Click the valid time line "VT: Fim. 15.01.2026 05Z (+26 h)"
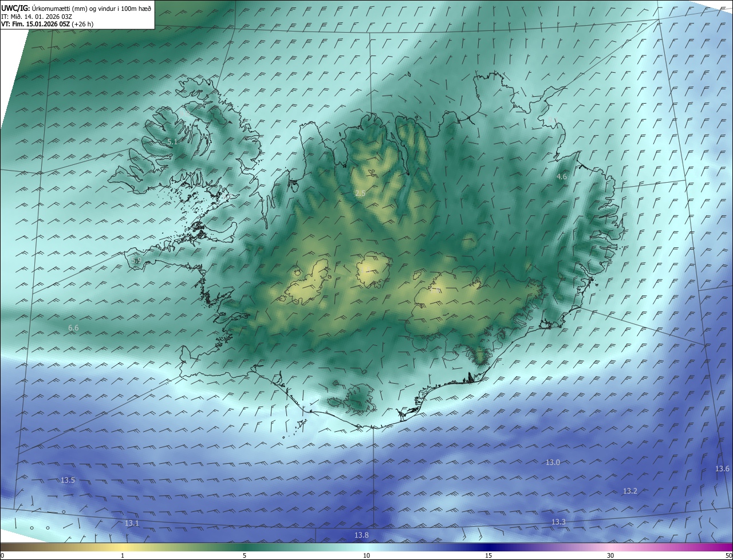Image resolution: width=733 pixels, height=560 pixels. click(x=48, y=24)
